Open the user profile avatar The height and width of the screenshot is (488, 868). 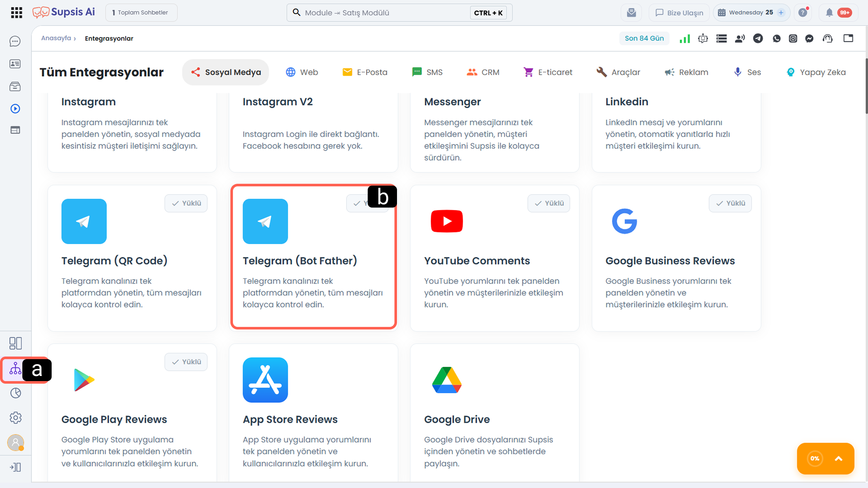[x=15, y=443]
